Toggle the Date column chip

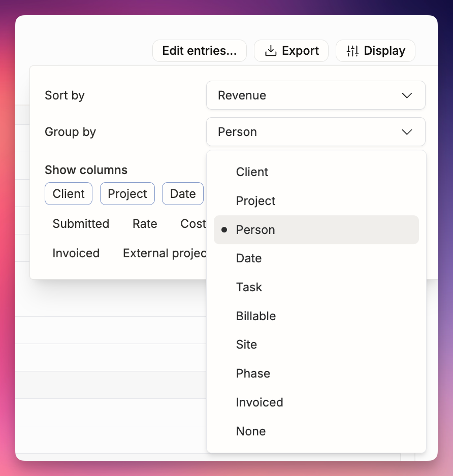[x=183, y=194]
